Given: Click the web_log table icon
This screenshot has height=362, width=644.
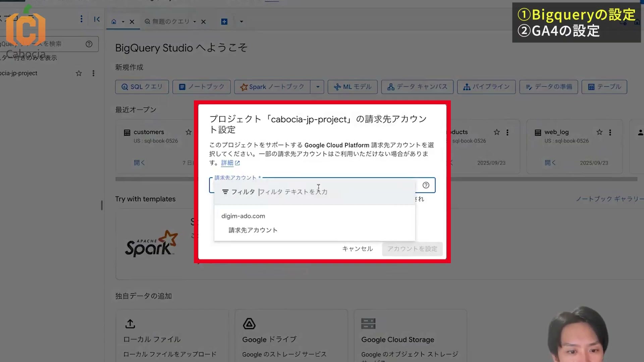Looking at the screenshot, I should 538,132.
